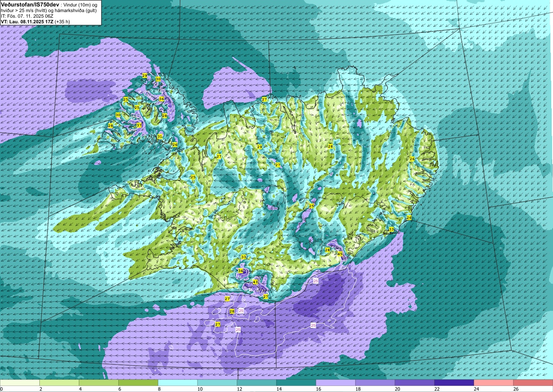Viewport: 553px width, 392px height.
Task: Click the legend tick number "0"
Action: point(2,389)
